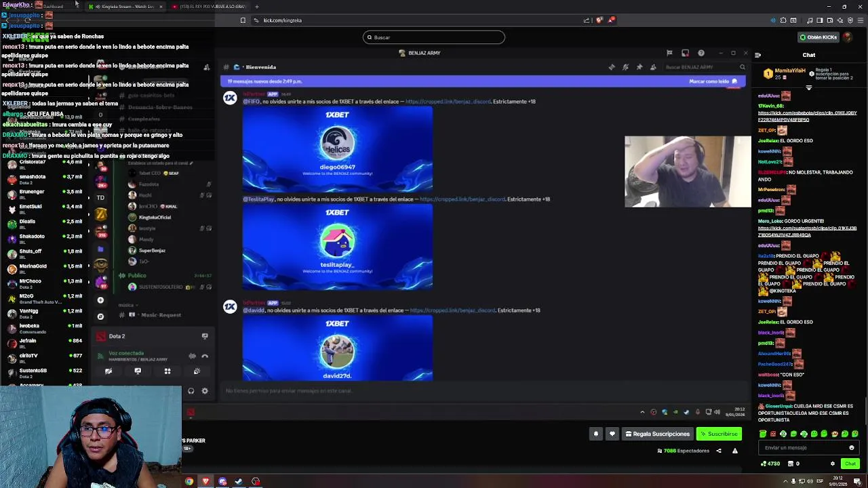Switch to Kingteka Stream browser tab
Screen dimensions: 868x488
click(x=125, y=6)
